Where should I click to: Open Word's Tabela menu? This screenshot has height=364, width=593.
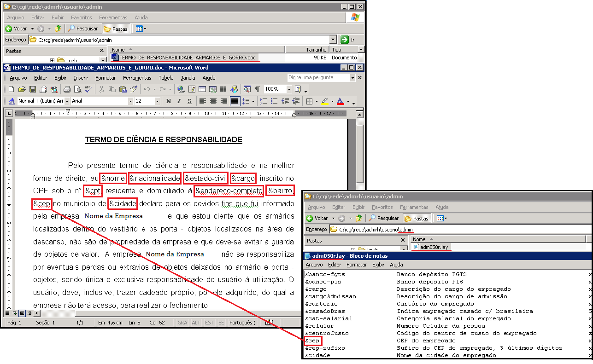point(166,78)
